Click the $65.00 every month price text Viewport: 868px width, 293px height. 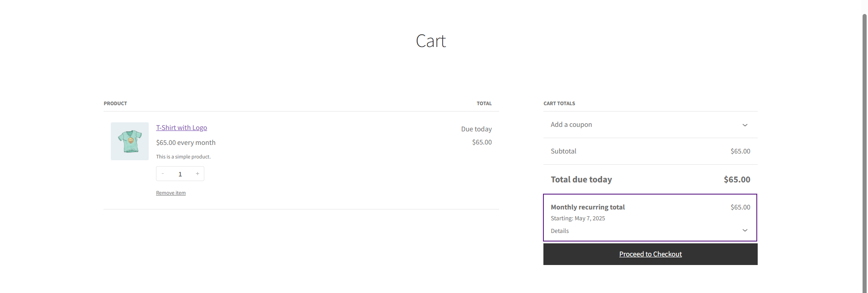186,143
